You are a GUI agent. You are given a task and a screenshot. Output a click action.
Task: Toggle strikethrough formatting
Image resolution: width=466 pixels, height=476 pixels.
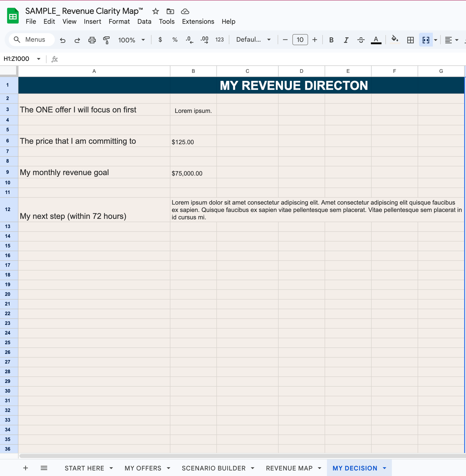click(x=361, y=40)
